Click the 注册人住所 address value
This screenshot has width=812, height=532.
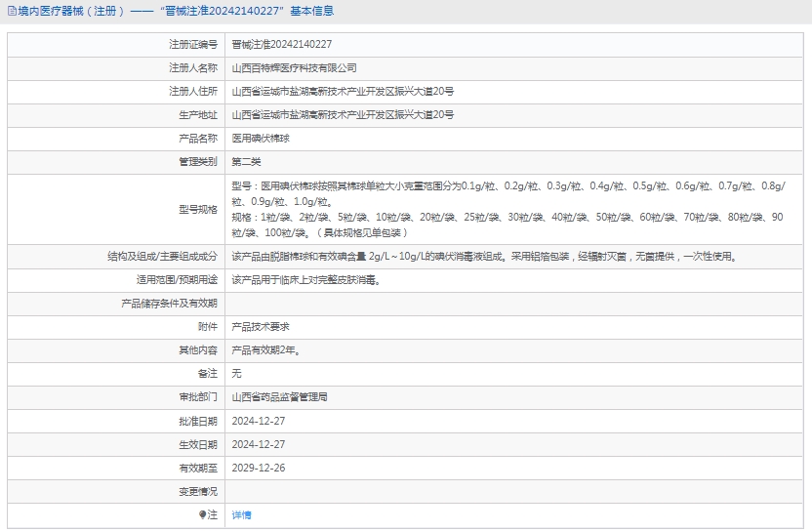(342, 92)
